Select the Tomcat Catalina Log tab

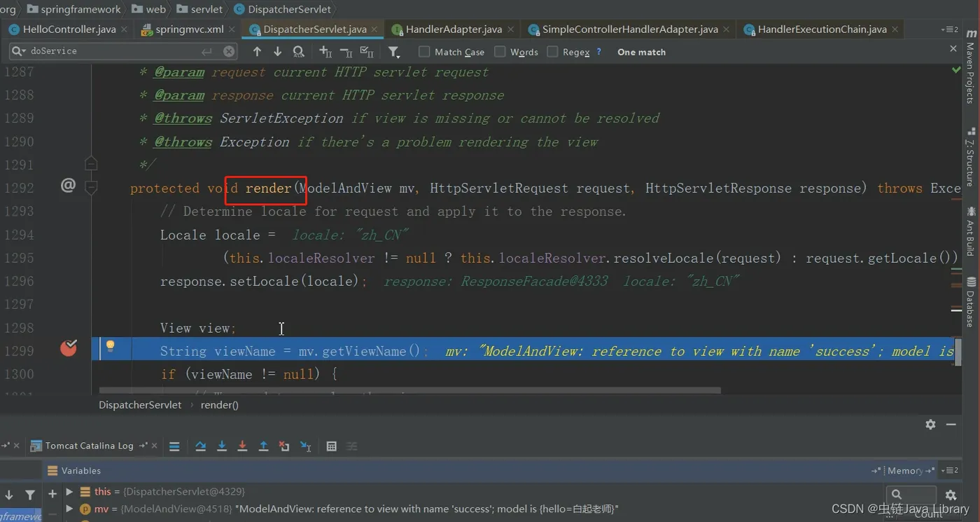click(x=89, y=446)
